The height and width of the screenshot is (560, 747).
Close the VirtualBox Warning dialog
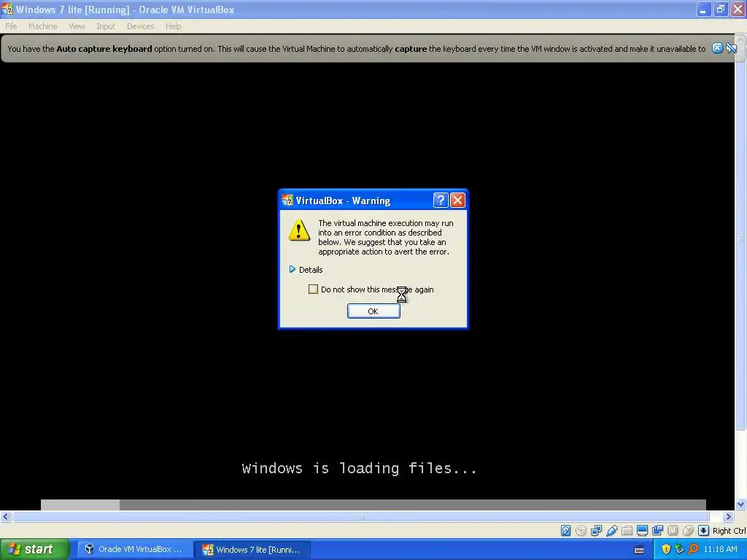pyautogui.click(x=458, y=200)
